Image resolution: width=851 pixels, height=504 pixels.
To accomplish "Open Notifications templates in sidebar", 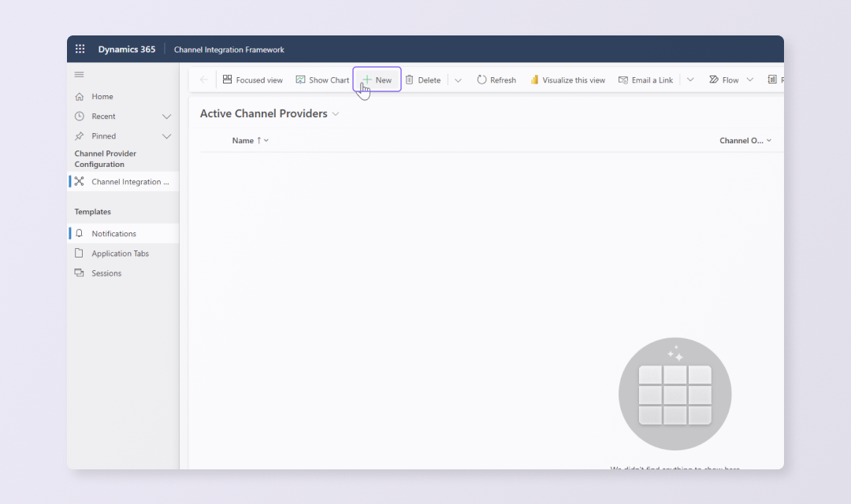I will click(113, 234).
